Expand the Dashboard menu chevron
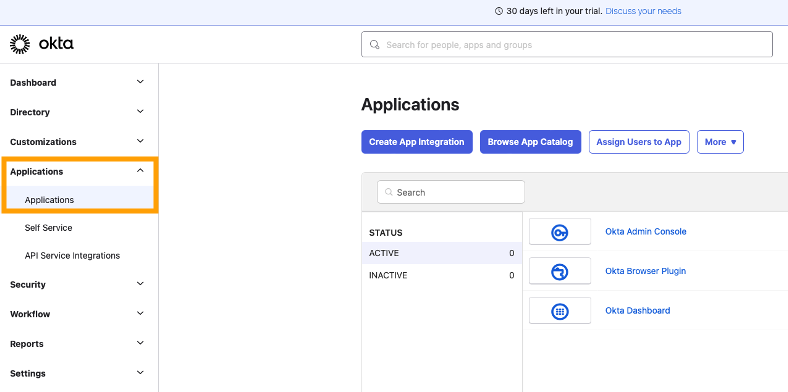788x392 pixels. point(140,82)
